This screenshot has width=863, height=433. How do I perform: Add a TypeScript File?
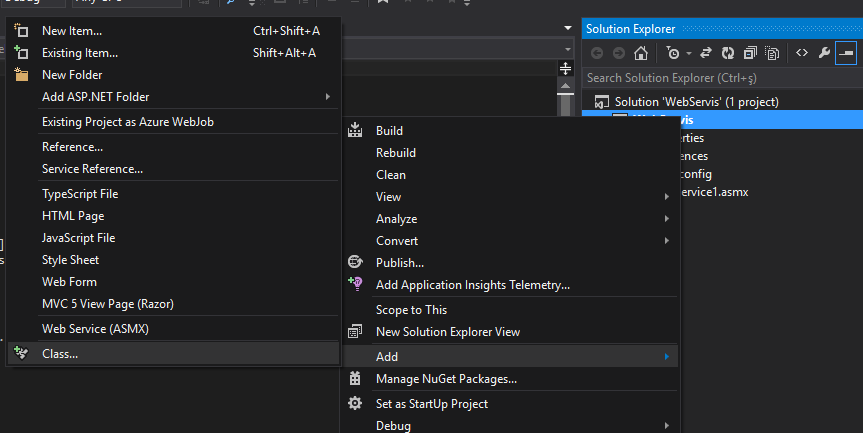pyautogui.click(x=173, y=194)
